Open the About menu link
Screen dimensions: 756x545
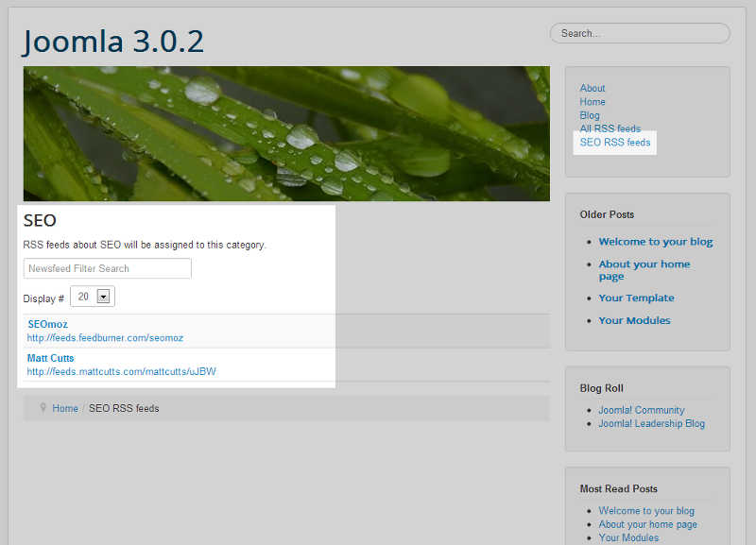(593, 88)
